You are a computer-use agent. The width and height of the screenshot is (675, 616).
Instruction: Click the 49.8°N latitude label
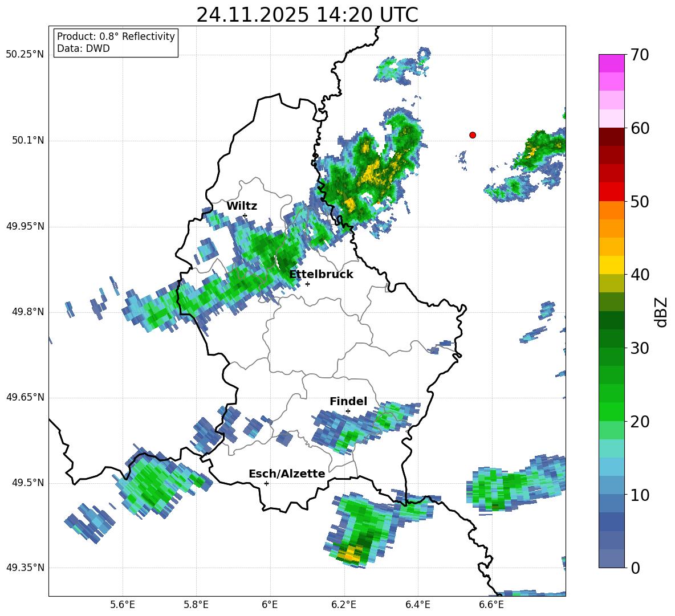pyautogui.click(x=27, y=312)
